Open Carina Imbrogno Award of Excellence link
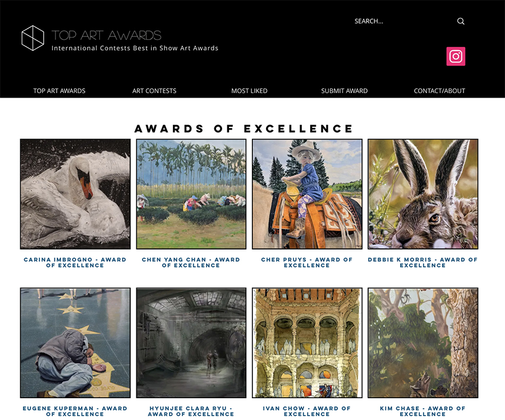Image resolution: width=505 pixels, height=420 pixels. [x=75, y=262]
